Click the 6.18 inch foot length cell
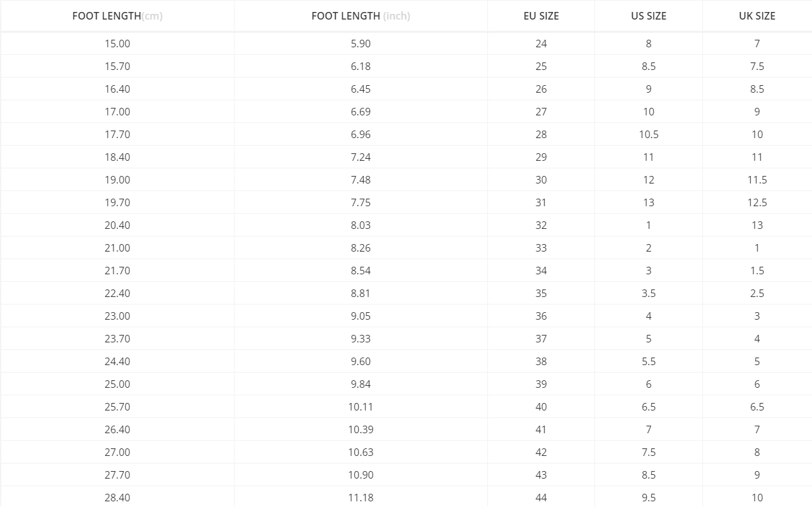This screenshot has width=812, height=507. click(361, 66)
